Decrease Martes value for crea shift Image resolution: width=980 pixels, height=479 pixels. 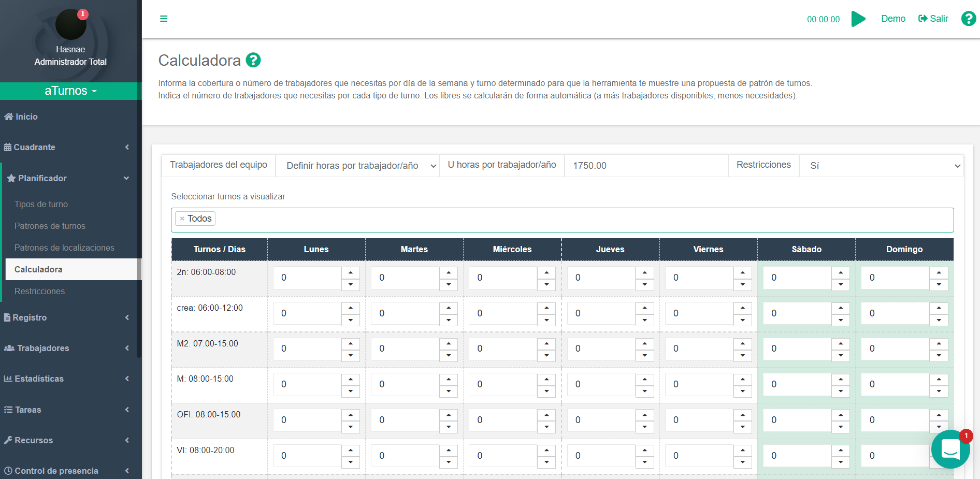click(x=449, y=320)
